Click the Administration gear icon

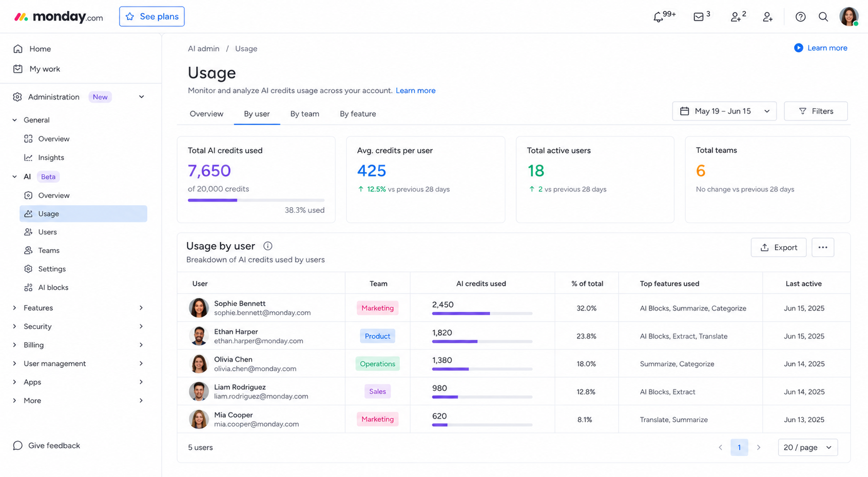point(17,97)
